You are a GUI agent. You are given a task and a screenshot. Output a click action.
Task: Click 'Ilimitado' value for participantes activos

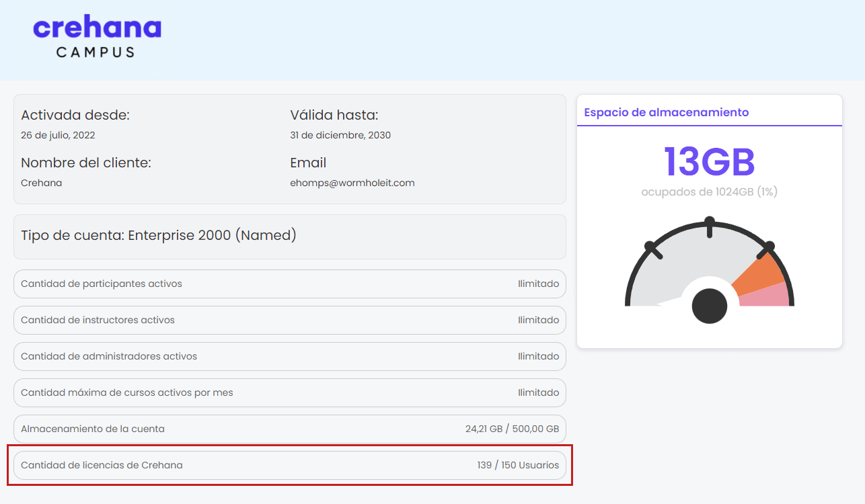click(x=538, y=284)
